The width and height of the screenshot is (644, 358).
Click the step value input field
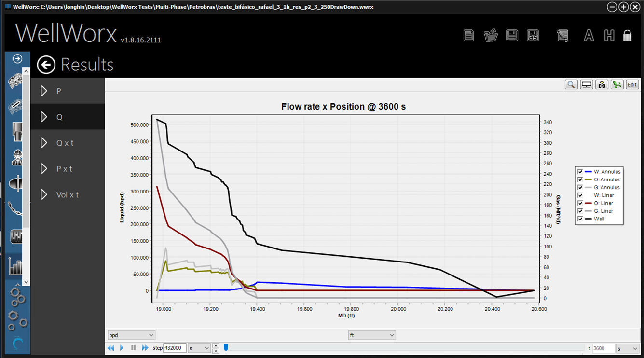(x=175, y=348)
